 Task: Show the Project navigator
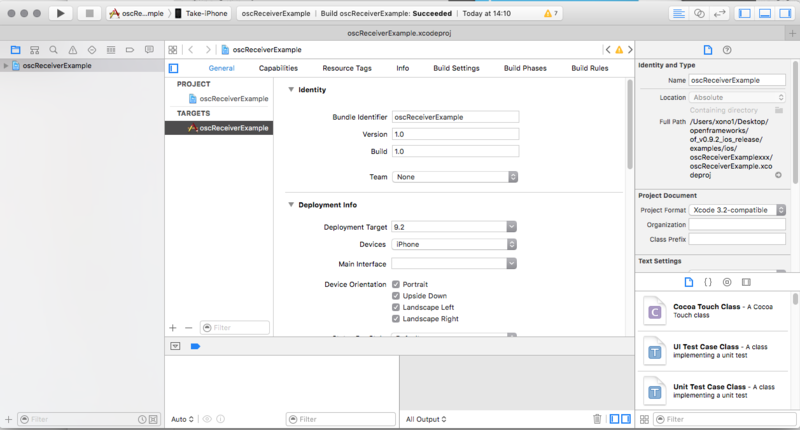(15, 49)
